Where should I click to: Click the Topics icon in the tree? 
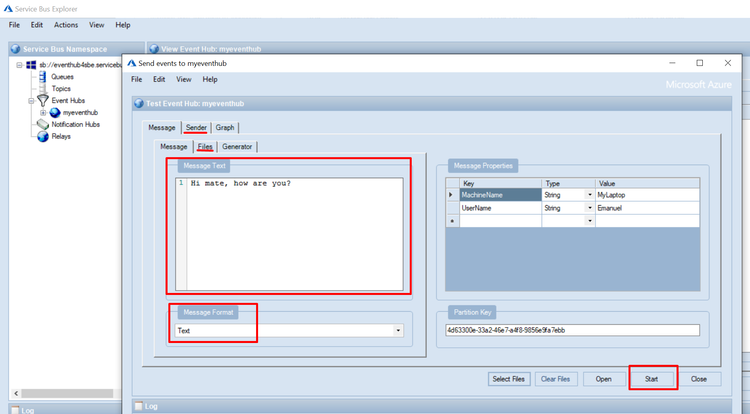(x=43, y=88)
